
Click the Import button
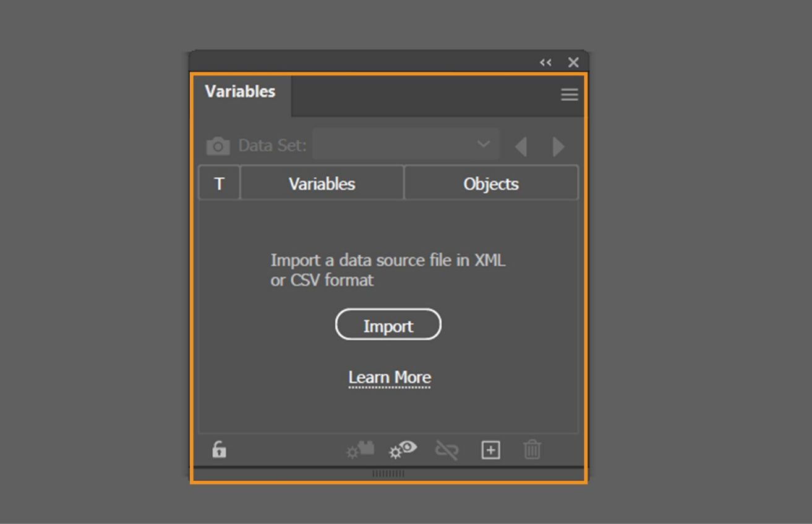click(388, 324)
